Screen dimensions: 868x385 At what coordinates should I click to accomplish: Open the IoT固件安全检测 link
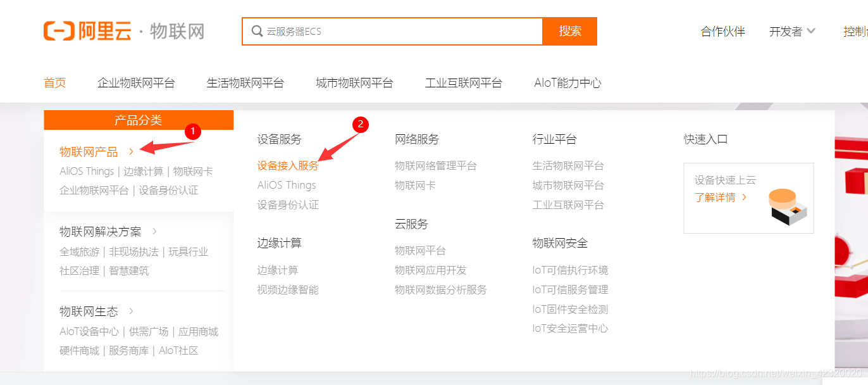coord(570,309)
